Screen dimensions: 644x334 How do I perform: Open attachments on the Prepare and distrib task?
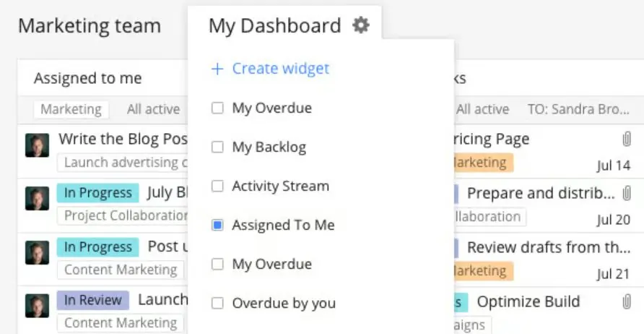pyautogui.click(x=627, y=193)
